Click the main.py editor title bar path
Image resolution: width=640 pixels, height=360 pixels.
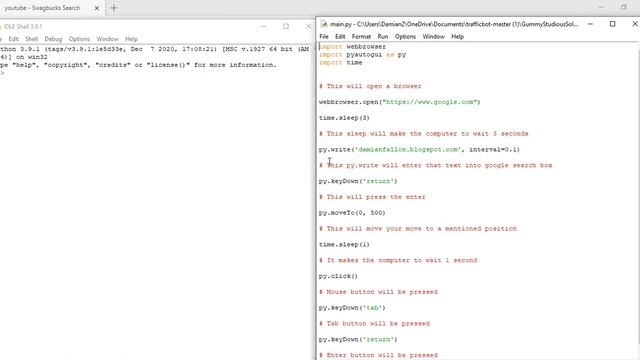pyautogui.click(x=454, y=24)
